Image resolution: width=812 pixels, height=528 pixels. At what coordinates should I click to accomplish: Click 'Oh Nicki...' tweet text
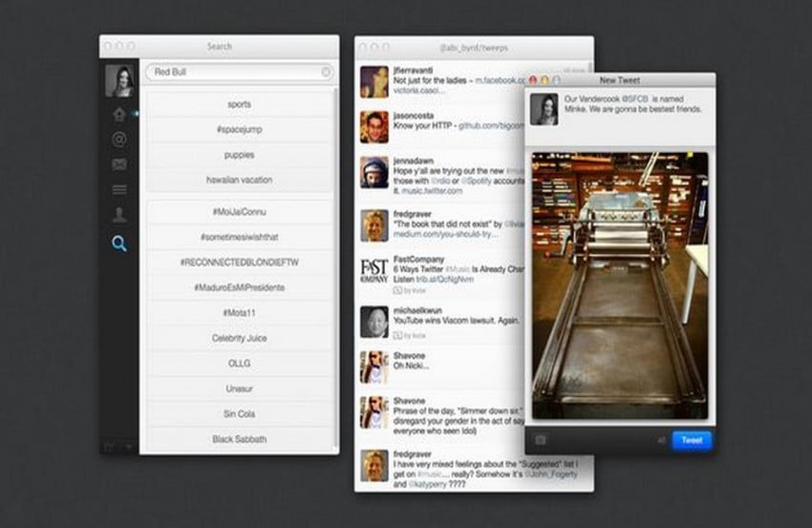(411, 366)
